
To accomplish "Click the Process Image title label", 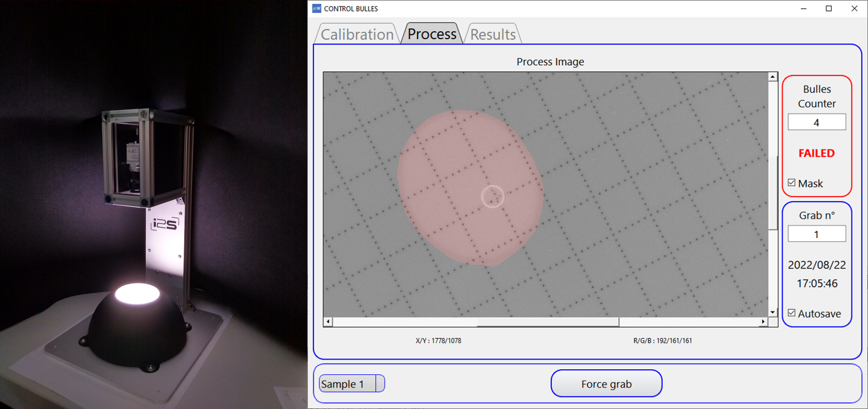I will [550, 62].
